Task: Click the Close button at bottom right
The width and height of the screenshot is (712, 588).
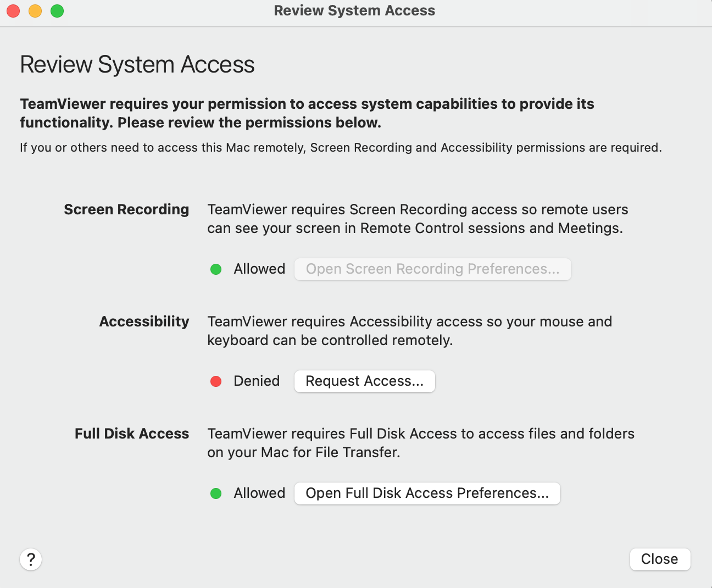Action: [660, 559]
